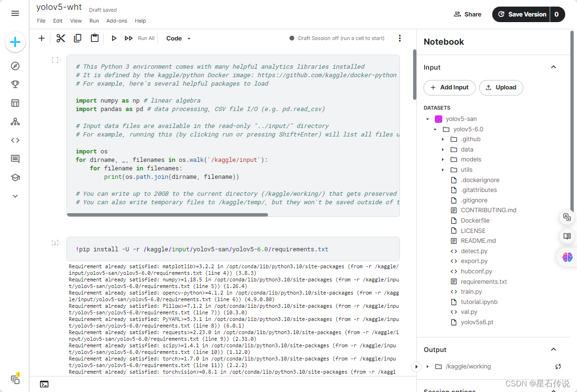The image size is (577, 392).
Task: Refresh the output directory listing
Action: (558, 366)
